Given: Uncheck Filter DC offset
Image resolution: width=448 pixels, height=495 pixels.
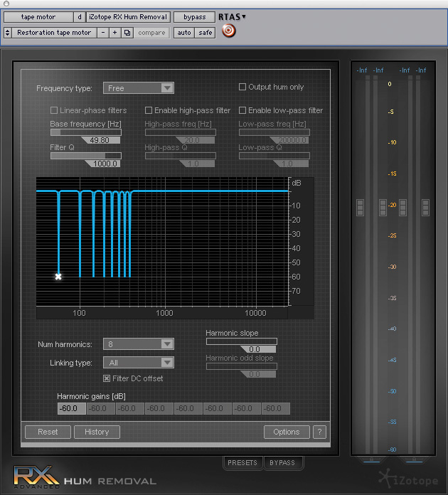Looking at the screenshot, I should pyautogui.click(x=107, y=378).
